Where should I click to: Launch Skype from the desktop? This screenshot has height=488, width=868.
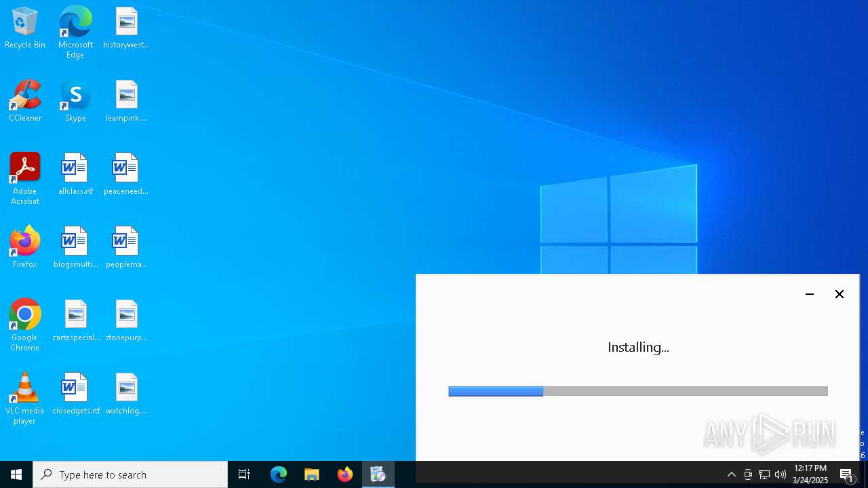75,102
